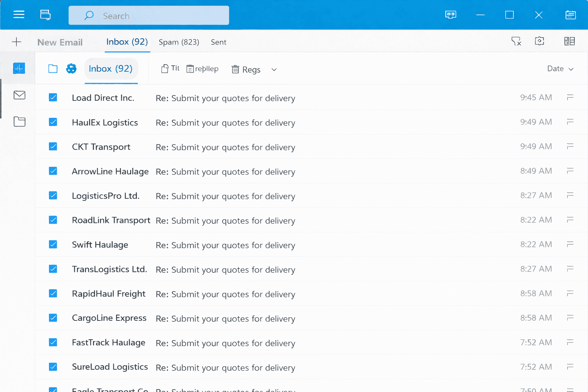
Task: Uncheck the FastTrack Haulage email
Action: coord(53,342)
